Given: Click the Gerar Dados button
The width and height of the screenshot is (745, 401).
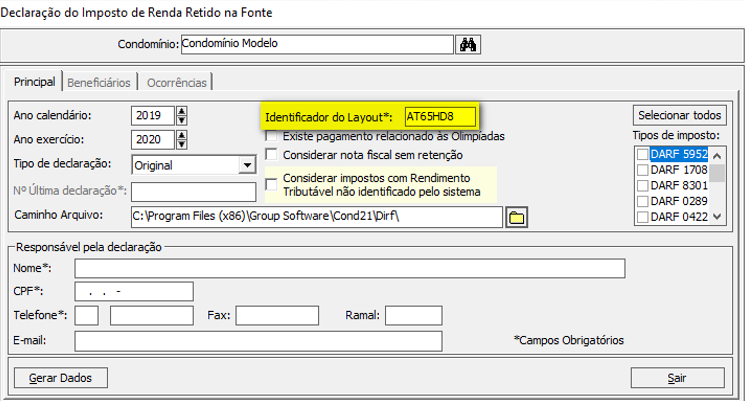Looking at the screenshot, I should pyautogui.click(x=61, y=378).
